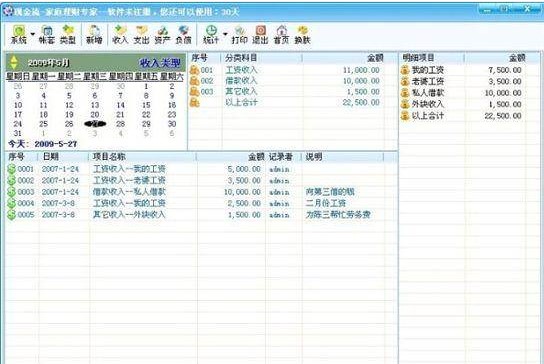This screenshot has height=364, width=544.
Task: Click the 分类科目 column header
Action: pyautogui.click(x=241, y=58)
